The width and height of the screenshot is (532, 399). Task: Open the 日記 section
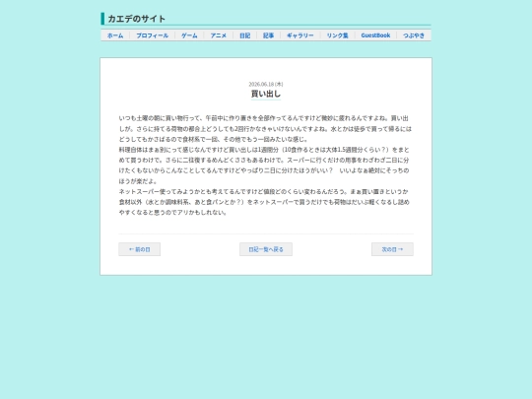point(245,35)
